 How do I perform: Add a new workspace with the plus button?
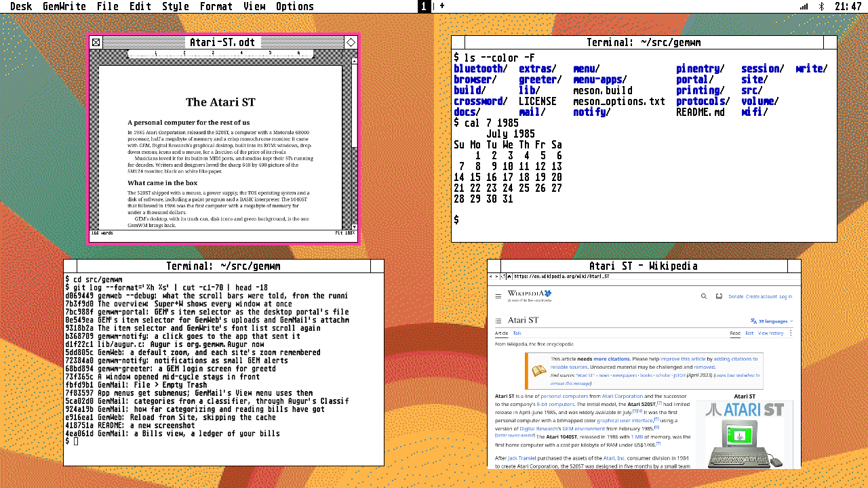tap(442, 6)
